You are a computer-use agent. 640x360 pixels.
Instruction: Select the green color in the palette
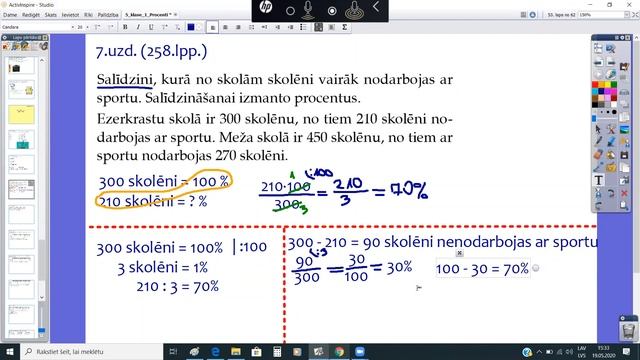[x=614, y=84]
